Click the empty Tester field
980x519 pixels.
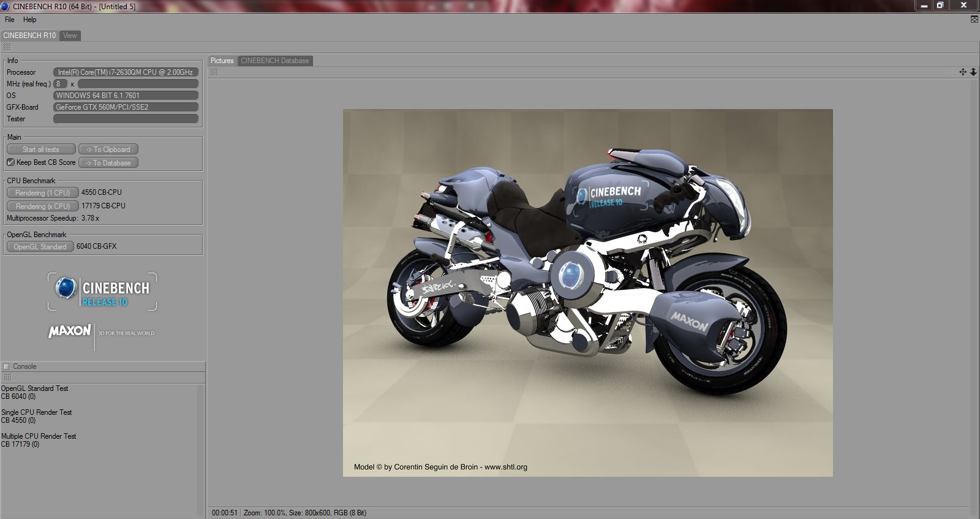coord(126,119)
